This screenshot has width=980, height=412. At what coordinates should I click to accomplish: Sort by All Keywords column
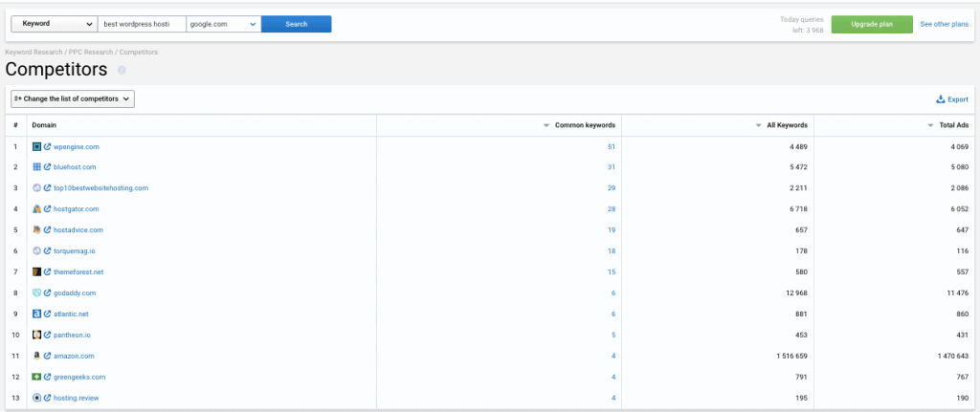(x=782, y=125)
